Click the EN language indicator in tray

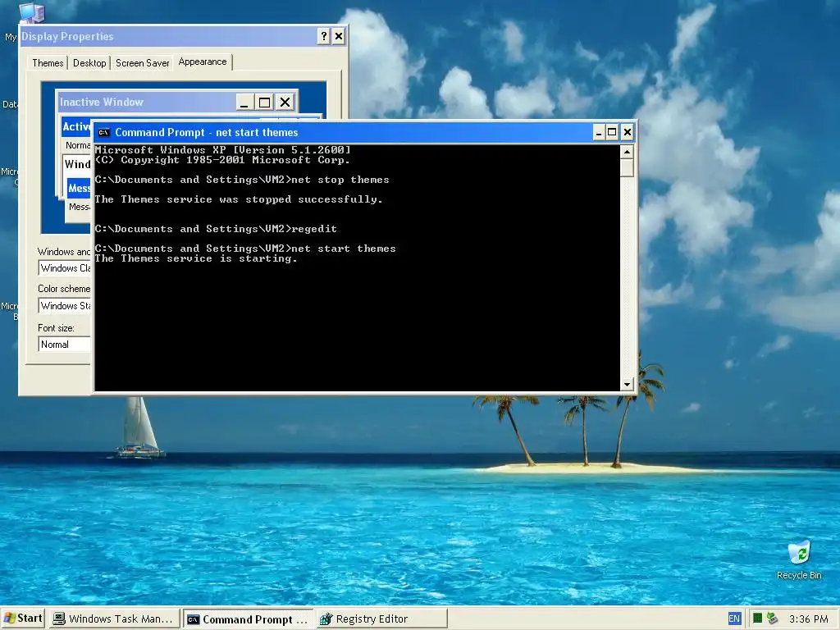pos(734,619)
